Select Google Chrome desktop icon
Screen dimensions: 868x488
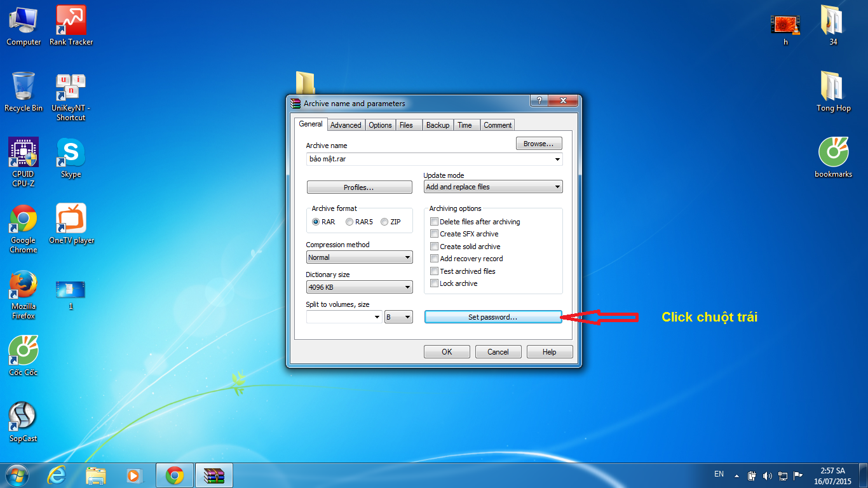(x=24, y=229)
